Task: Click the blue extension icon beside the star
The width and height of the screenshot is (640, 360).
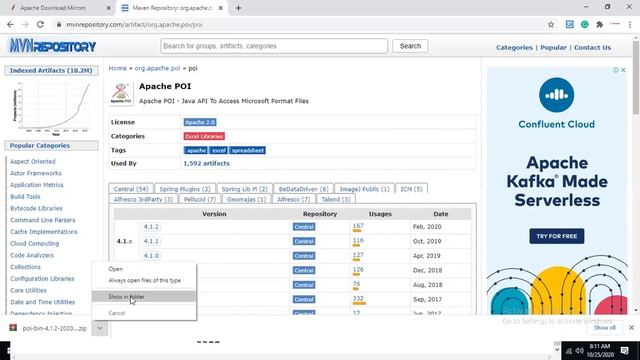Action: click(569, 24)
